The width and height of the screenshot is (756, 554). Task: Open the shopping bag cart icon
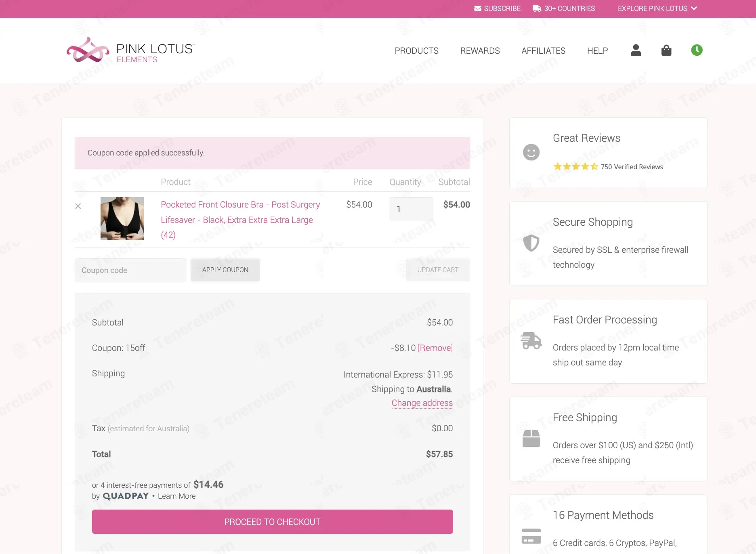click(x=666, y=50)
